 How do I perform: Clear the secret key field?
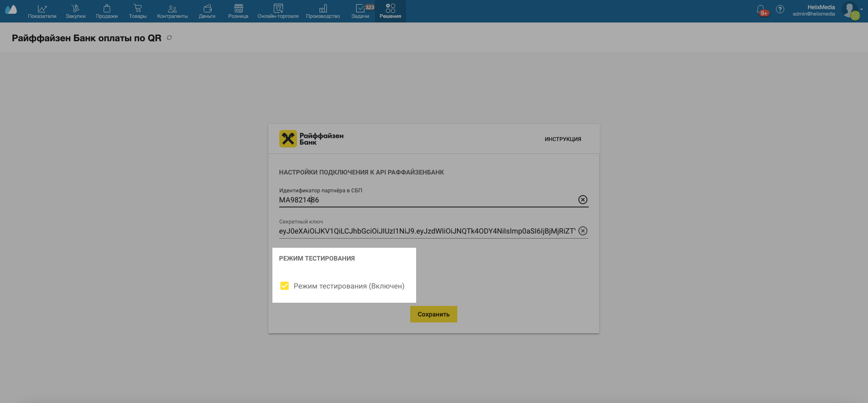click(583, 231)
